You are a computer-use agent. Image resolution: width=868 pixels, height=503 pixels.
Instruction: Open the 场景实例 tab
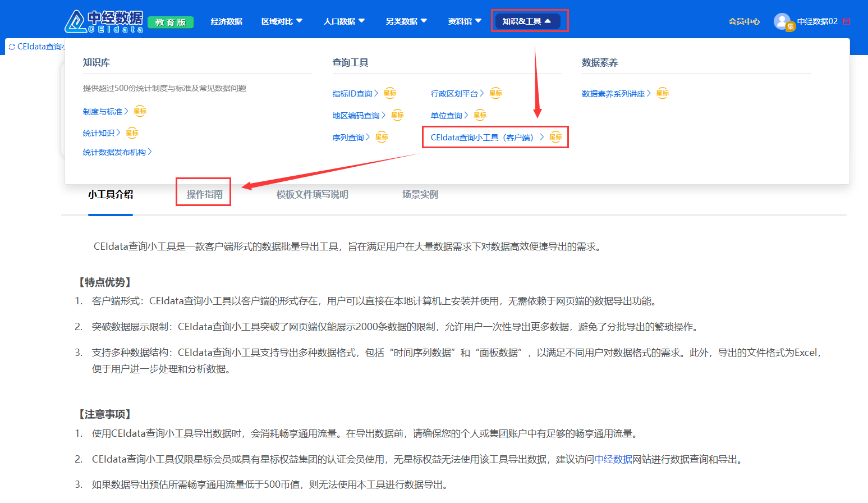[420, 194]
